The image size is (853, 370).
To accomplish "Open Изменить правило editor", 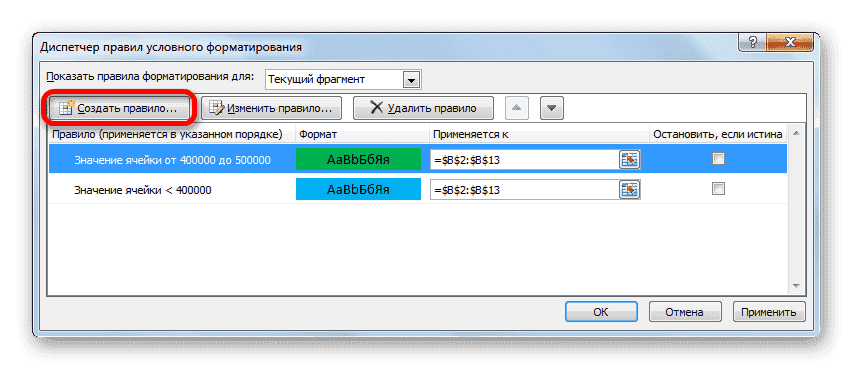I will pos(271,108).
